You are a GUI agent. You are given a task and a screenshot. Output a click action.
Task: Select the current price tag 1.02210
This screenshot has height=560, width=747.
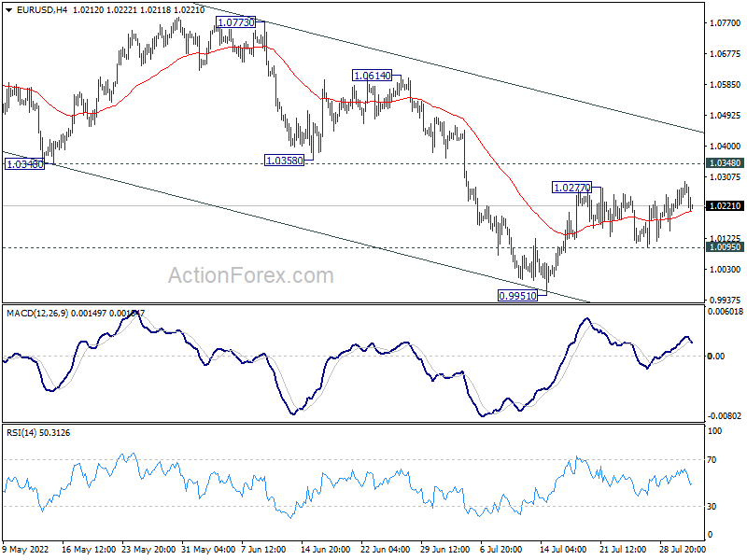click(x=726, y=205)
